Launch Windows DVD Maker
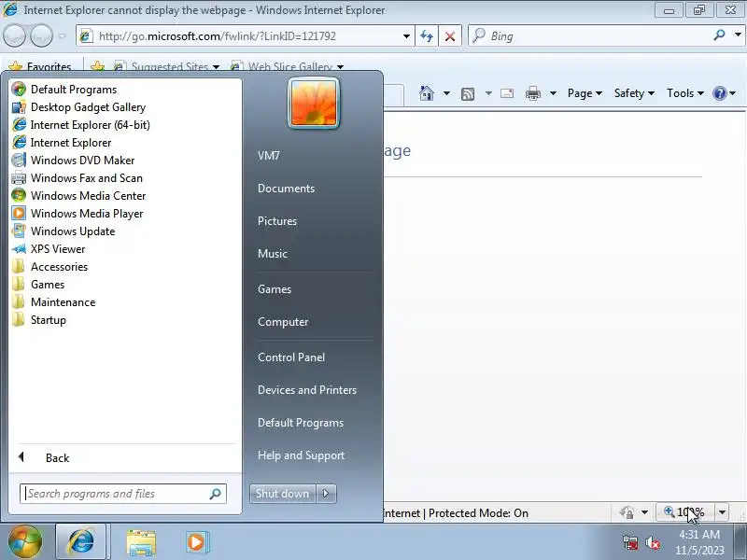Screen dimensions: 747x560 [x=82, y=160]
